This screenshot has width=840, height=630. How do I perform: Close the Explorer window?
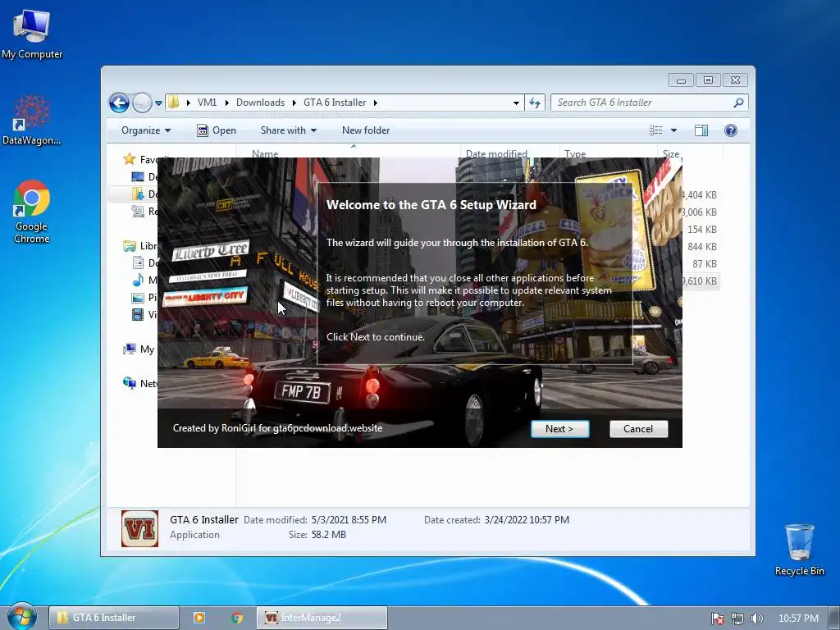tap(736, 80)
